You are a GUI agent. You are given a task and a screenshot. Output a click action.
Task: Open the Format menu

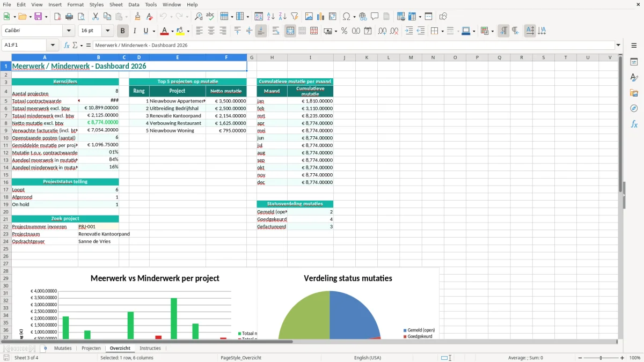tap(76, 4)
